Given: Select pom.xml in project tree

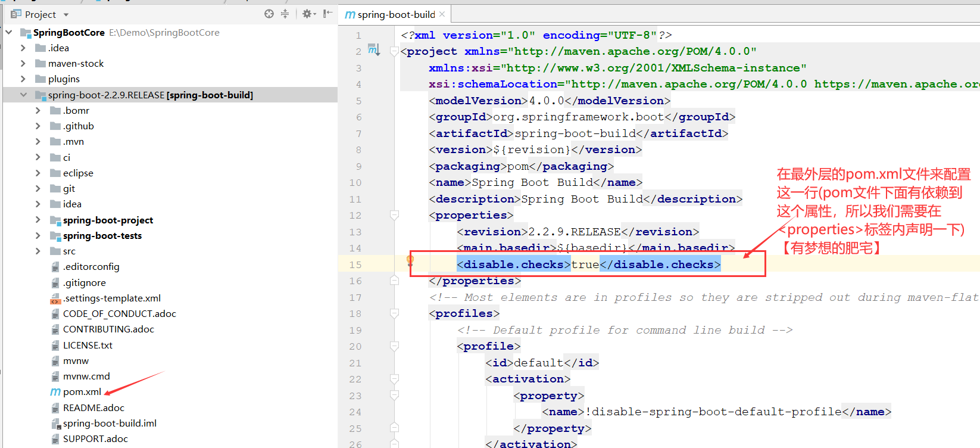Looking at the screenshot, I should tap(82, 391).
